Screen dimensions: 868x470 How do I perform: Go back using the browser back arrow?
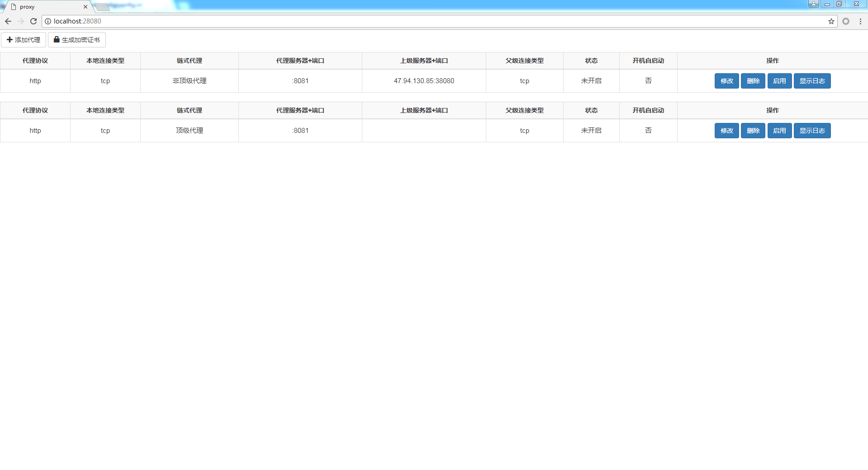8,21
